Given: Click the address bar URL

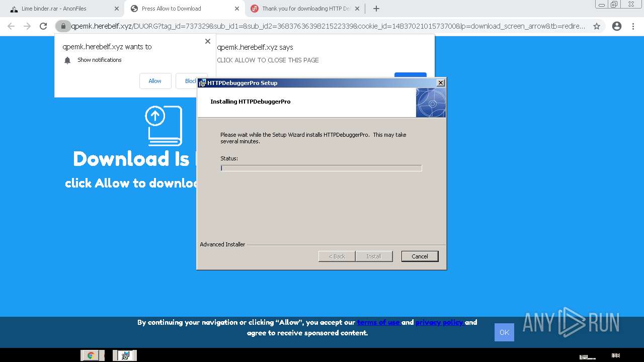Looking at the screenshot, I should (328, 26).
